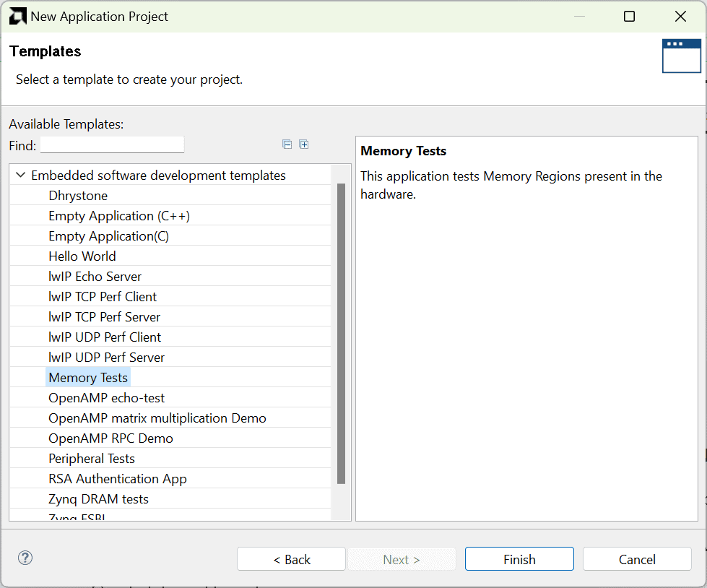Screen dimensions: 707x588
Task: Pick the lwIP TCP Perf Client template
Action: click(103, 297)
